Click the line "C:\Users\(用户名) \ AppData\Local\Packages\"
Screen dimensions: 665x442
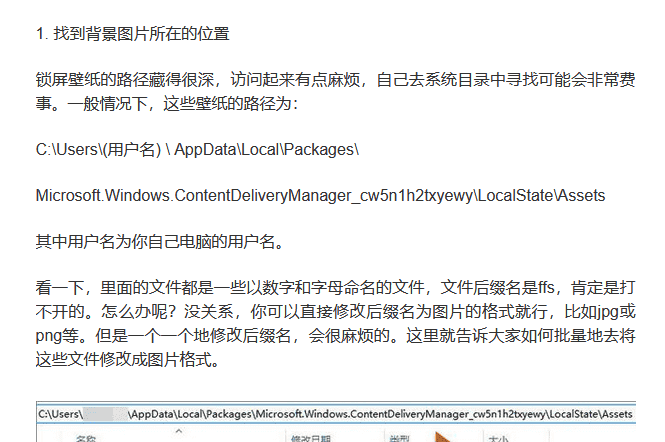pyautogui.click(x=197, y=149)
